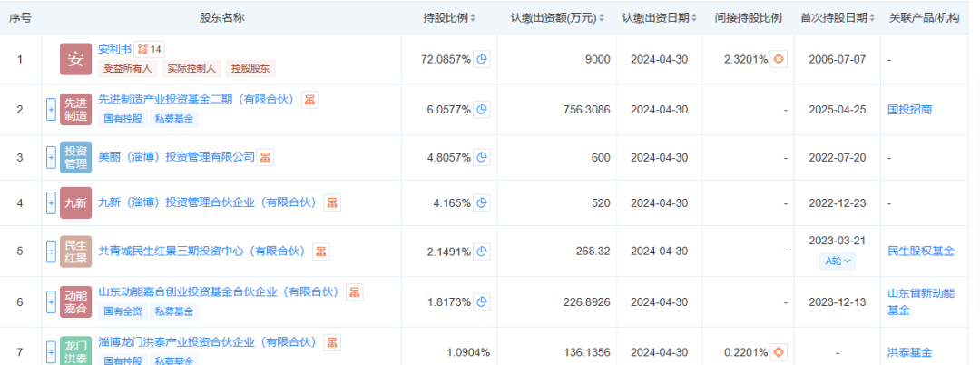Image resolution: width=980 pixels, height=365 pixels.
Task: Click the shareholding history icon next to 6.0577%
Action: [483, 109]
